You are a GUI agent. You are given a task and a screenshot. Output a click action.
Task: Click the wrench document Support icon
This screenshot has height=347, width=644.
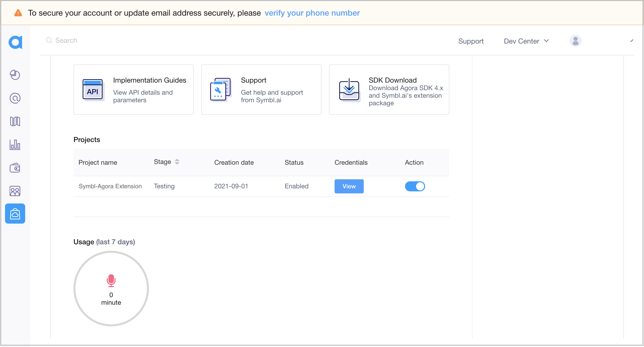coord(221,89)
